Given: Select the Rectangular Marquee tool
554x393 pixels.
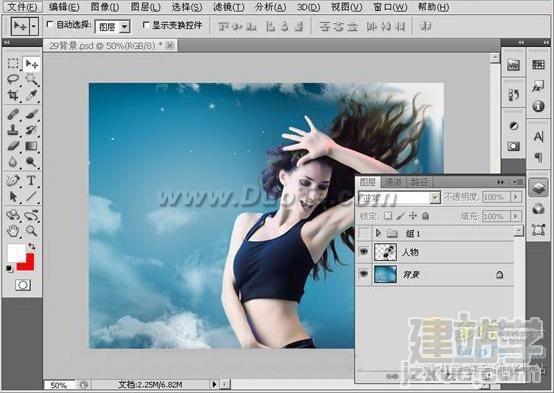Looking at the screenshot, I should pyautogui.click(x=13, y=64).
